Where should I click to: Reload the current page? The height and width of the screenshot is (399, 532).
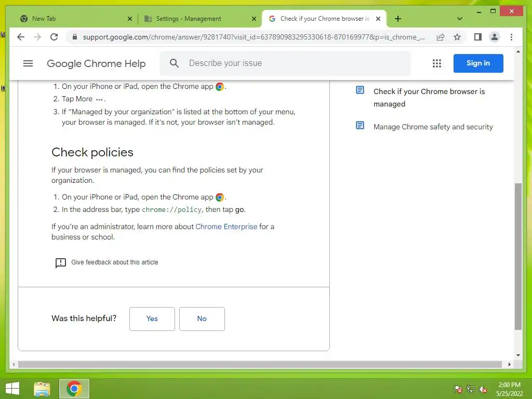pyautogui.click(x=54, y=37)
